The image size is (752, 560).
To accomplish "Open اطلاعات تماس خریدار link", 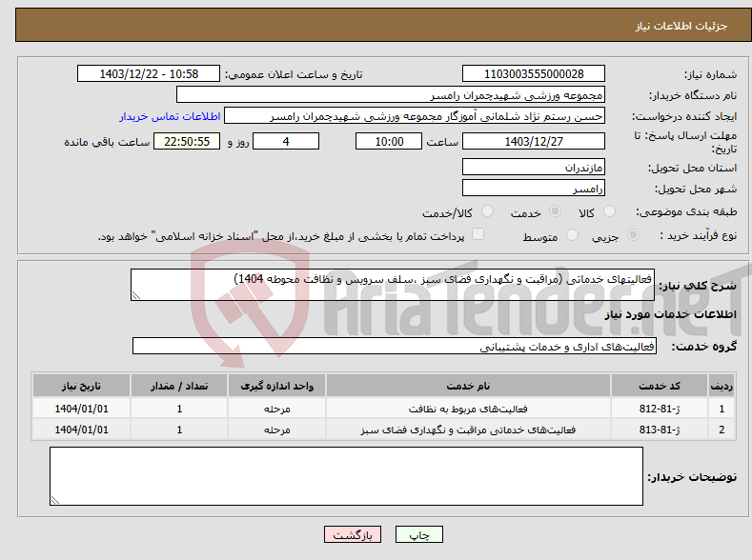I will [170, 116].
